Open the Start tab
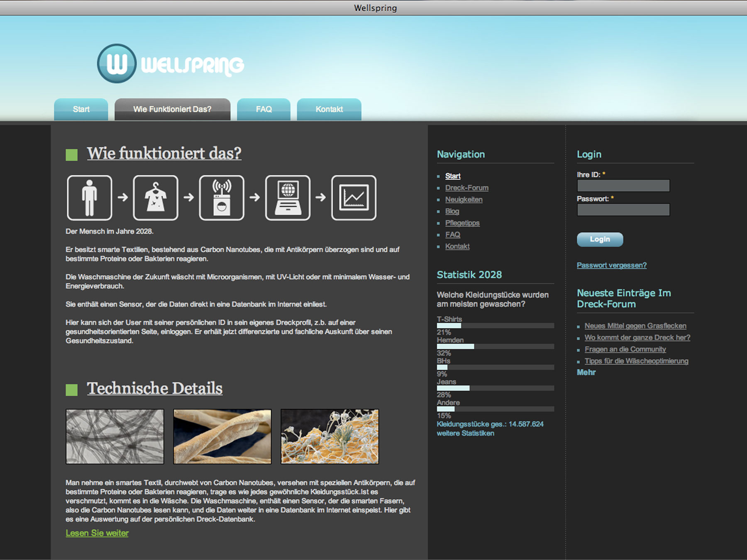The image size is (747, 560). (81, 110)
